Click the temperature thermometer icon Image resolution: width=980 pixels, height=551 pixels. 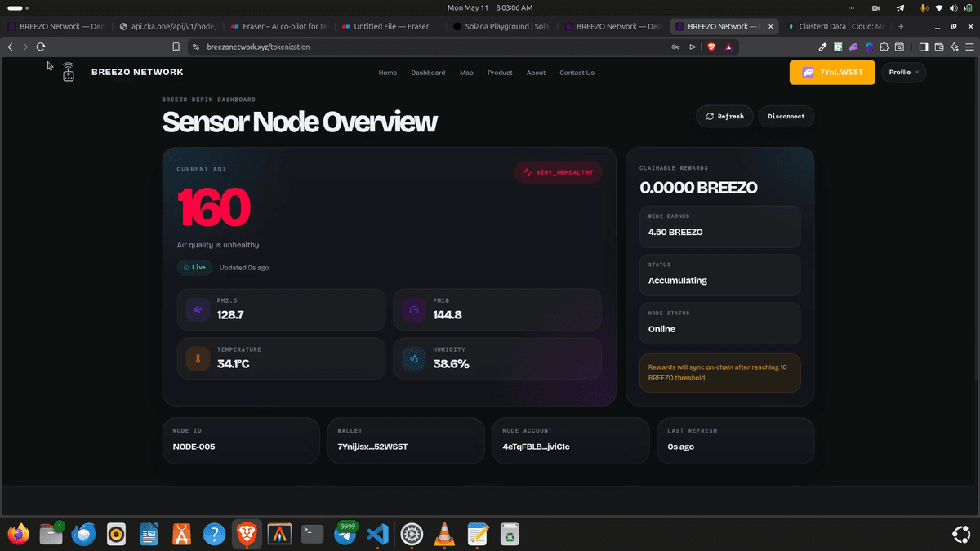coord(198,359)
